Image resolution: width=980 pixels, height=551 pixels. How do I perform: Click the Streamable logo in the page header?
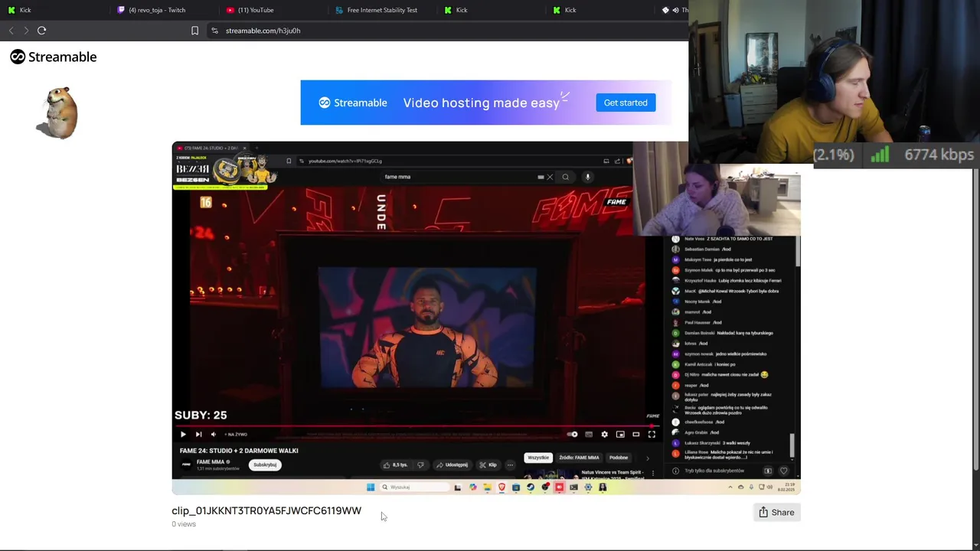[x=54, y=57]
